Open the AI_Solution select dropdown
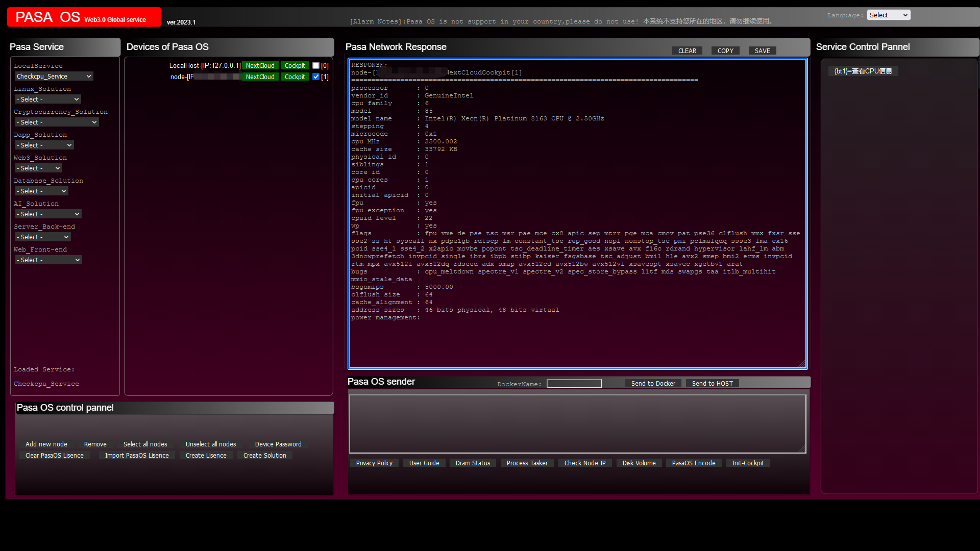980x551 pixels. [48, 214]
